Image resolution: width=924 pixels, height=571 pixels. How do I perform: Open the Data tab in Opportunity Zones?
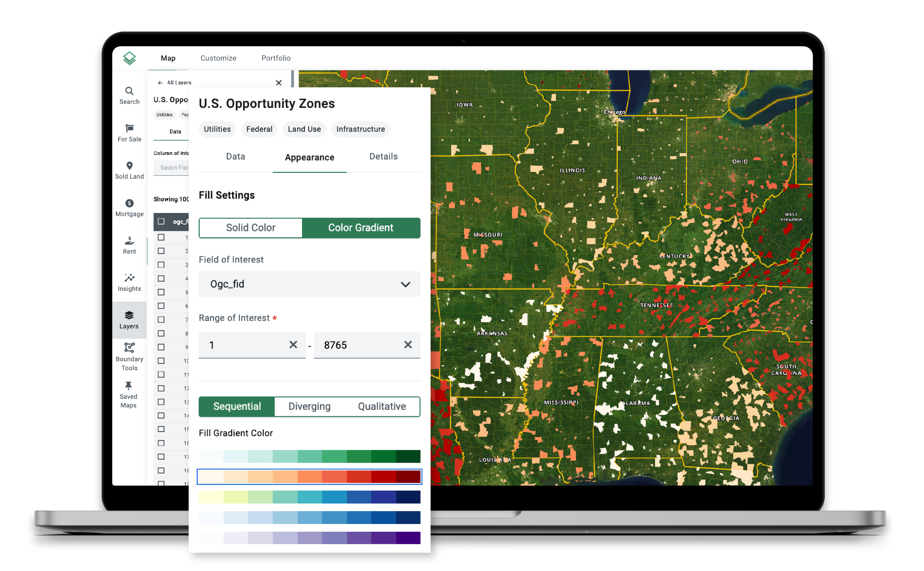(236, 156)
